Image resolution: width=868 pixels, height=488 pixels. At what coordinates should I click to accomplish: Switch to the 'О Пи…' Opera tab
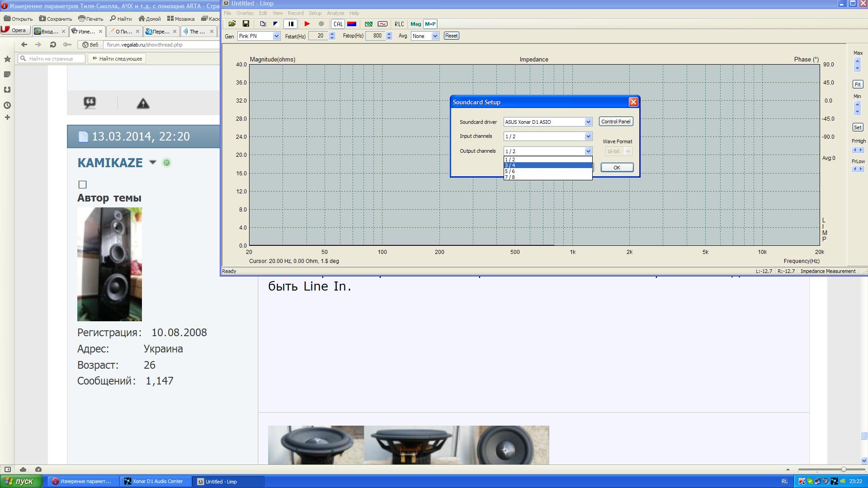point(124,31)
